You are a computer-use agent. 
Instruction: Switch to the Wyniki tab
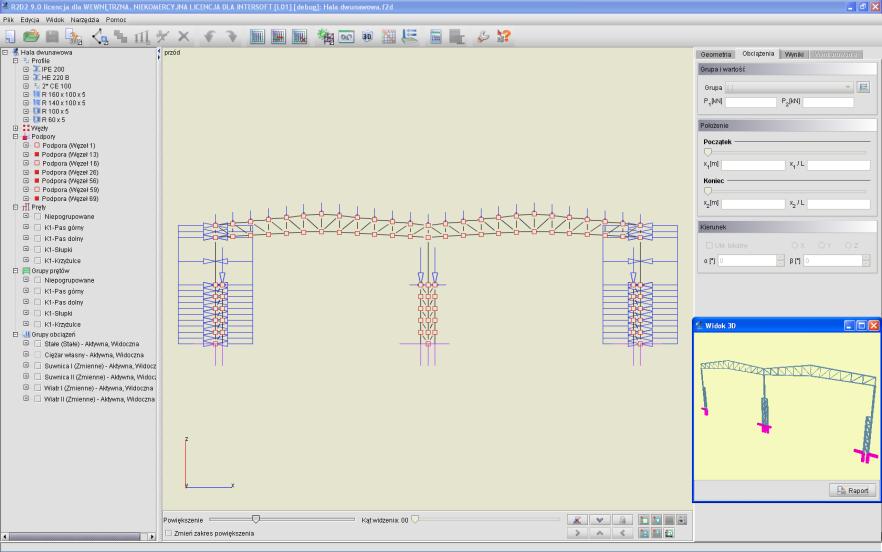(794, 55)
